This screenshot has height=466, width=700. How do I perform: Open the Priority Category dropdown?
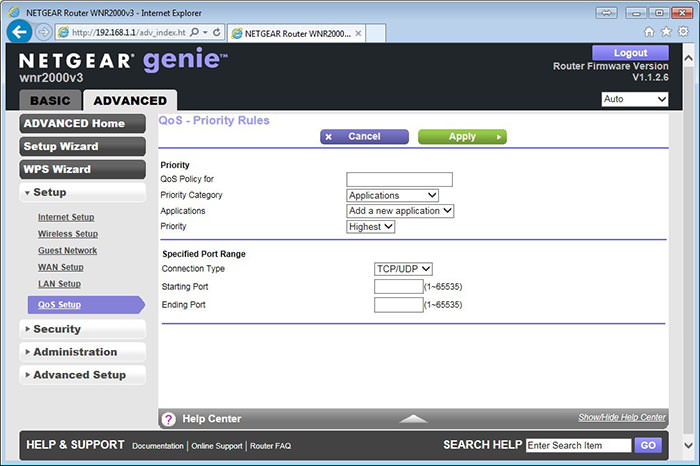pyautogui.click(x=392, y=195)
